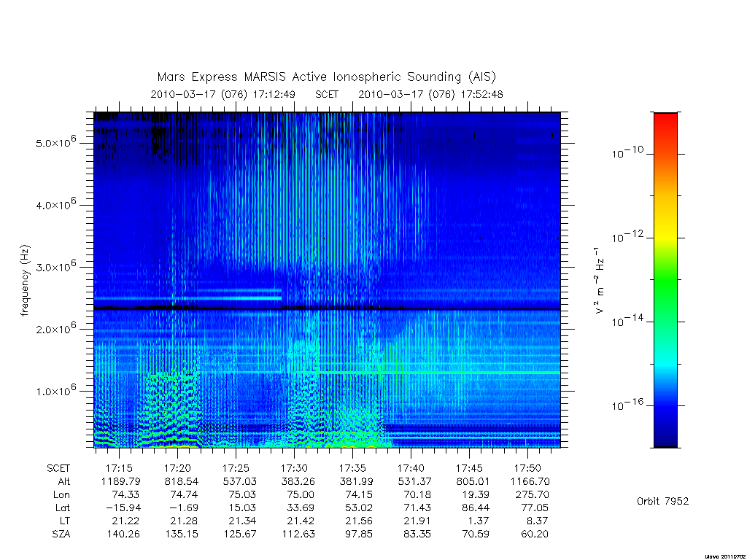Click the 'Orbit 7952' label
The image size is (747, 560).
662,501
